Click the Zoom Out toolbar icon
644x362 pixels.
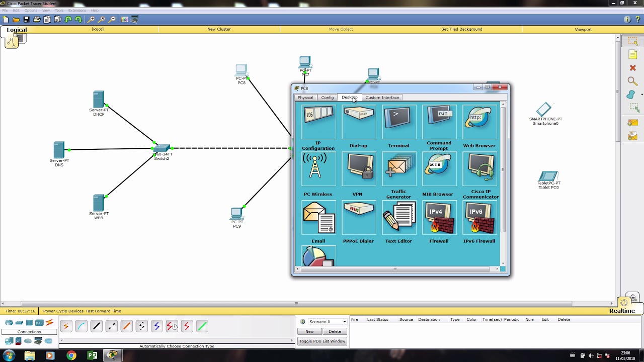(x=112, y=20)
